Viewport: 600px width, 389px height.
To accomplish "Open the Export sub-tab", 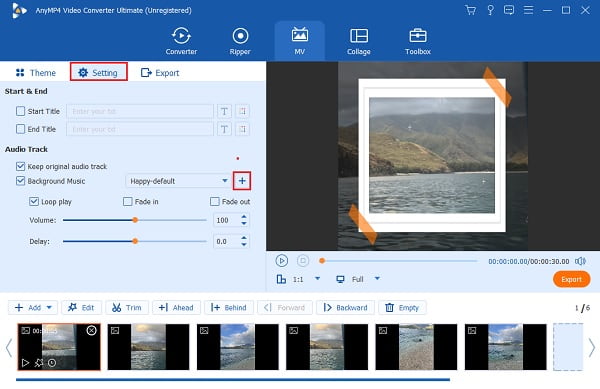I will coord(160,73).
